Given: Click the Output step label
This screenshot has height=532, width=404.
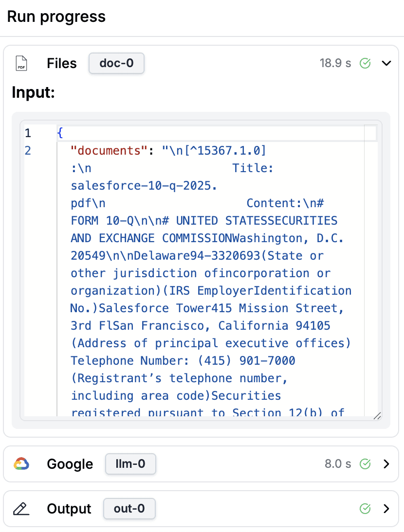Looking at the screenshot, I should (69, 509).
